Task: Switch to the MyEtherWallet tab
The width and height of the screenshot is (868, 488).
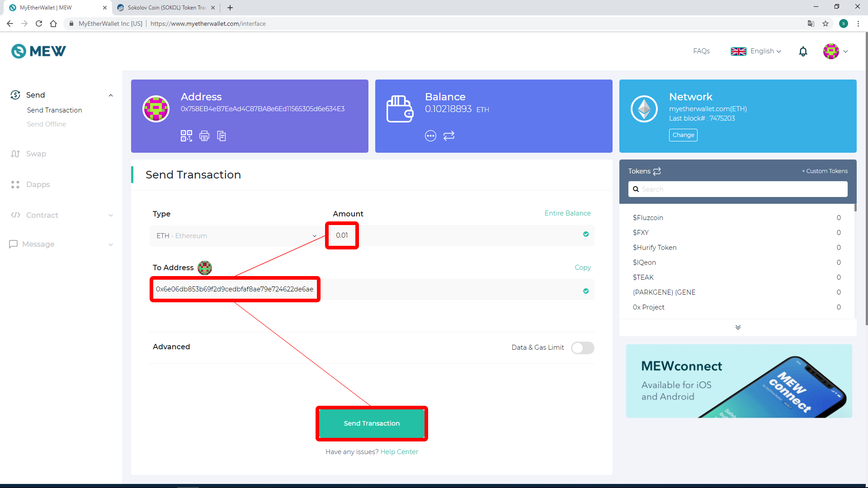Action: [58, 8]
